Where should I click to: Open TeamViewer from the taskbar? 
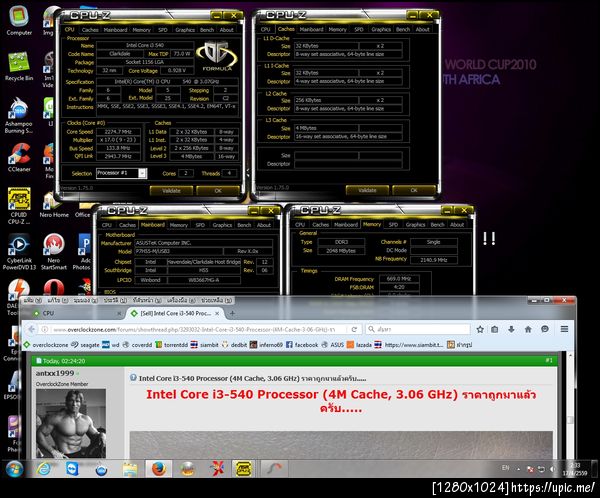72,469
